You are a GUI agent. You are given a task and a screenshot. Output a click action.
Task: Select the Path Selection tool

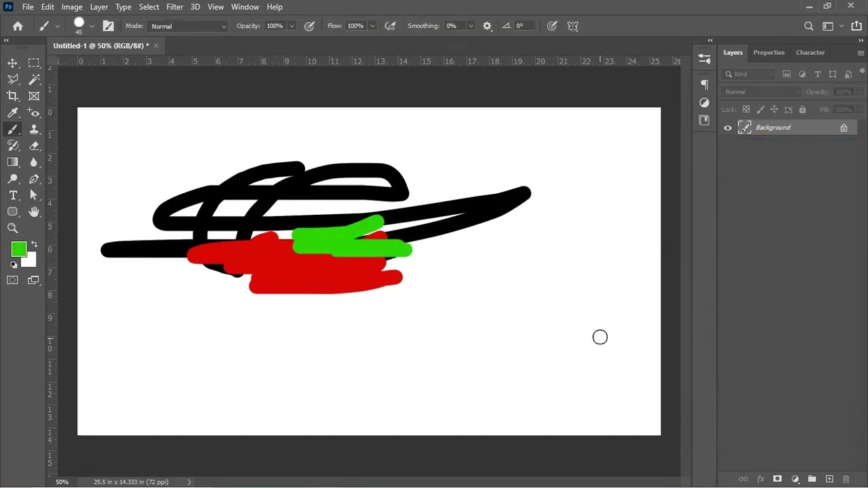pos(34,195)
